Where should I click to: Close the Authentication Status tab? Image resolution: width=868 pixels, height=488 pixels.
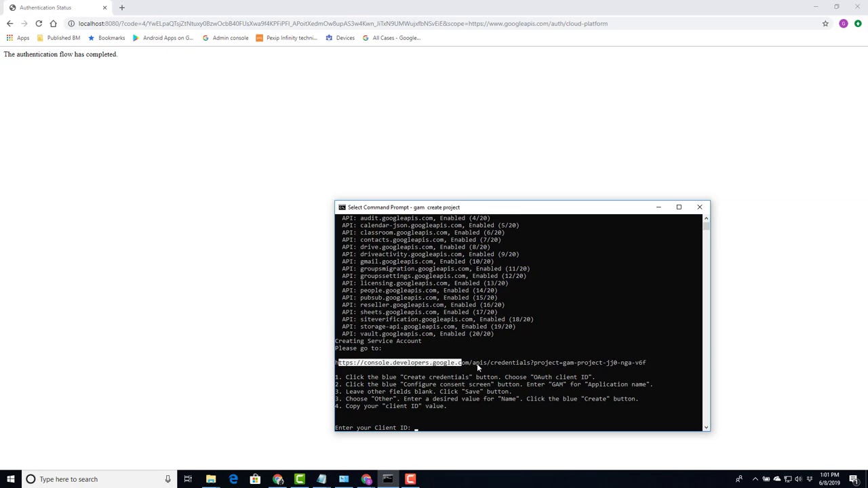(104, 7)
